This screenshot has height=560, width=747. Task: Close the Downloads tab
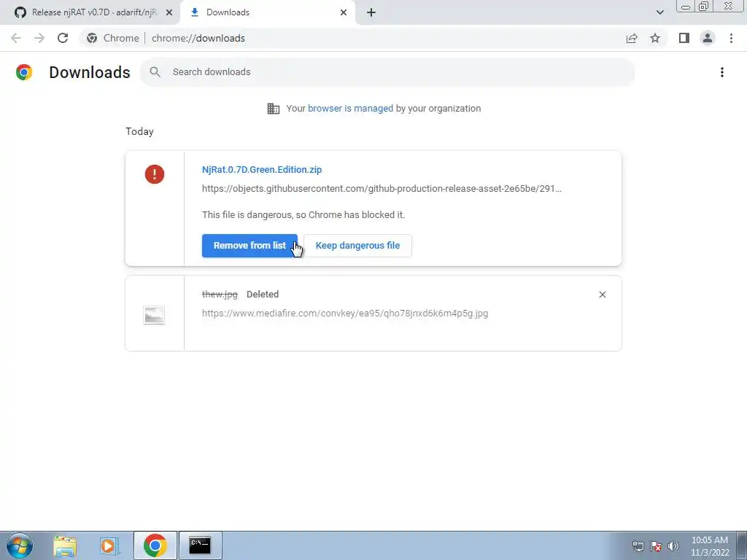pos(344,12)
